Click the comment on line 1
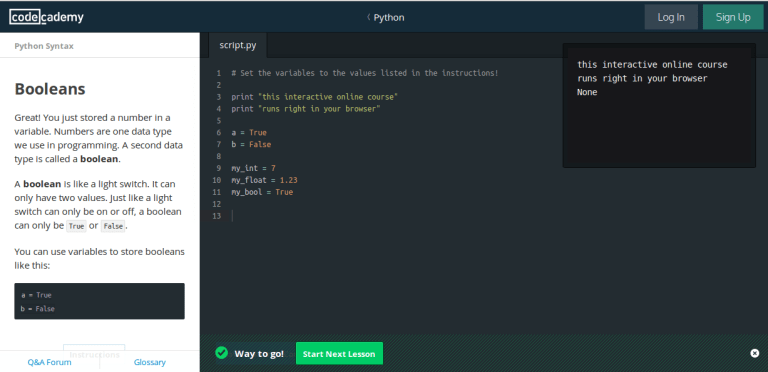Viewport: 768px width, 372px height. click(x=365, y=73)
